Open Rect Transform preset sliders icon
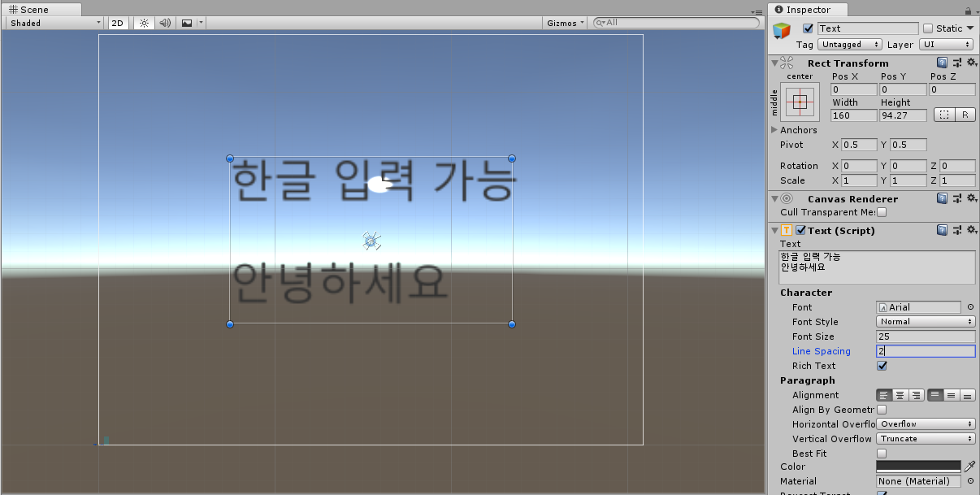The height and width of the screenshot is (495, 980). pyautogui.click(x=956, y=63)
